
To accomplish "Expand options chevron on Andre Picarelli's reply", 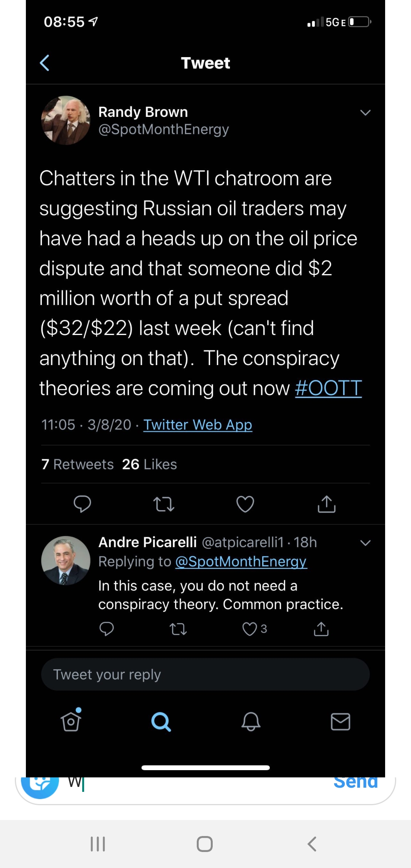I will pyautogui.click(x=365, y=543).
